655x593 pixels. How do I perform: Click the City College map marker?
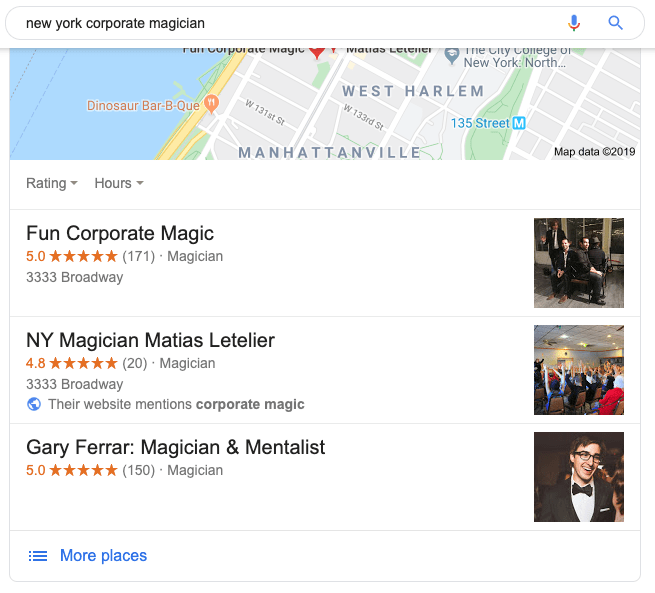[x=452, y=56]
